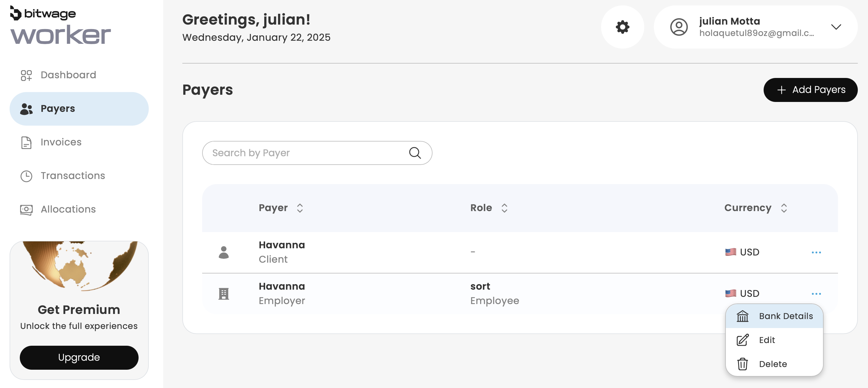Click the person icon for Havanna Client
Image resolution: width=868 pixels, height=388 pixels.
(x=223, y=252)
